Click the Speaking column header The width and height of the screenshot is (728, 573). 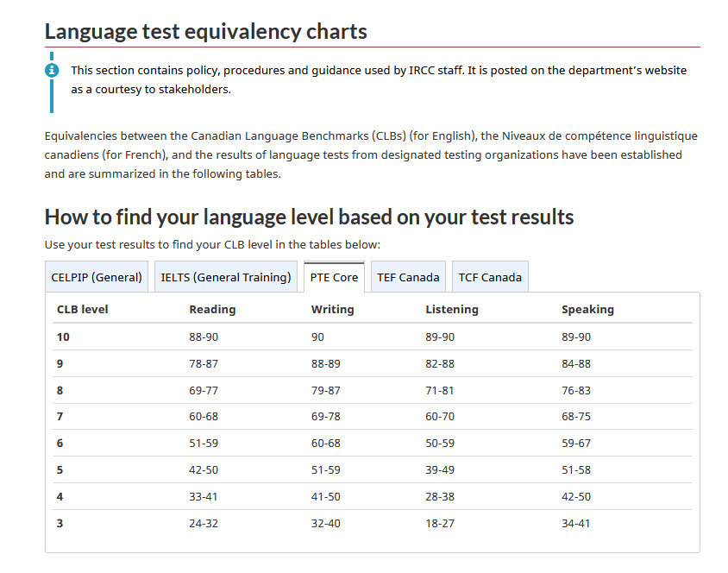point(588,309)
